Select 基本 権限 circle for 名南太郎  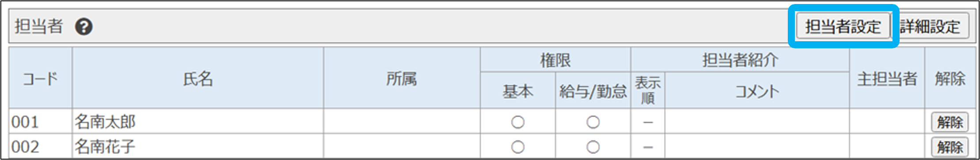518,122
